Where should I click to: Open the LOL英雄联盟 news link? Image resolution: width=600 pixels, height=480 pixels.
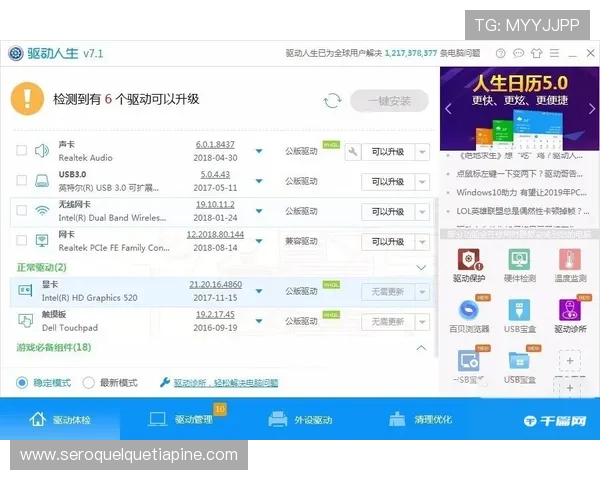pos(523,211)
